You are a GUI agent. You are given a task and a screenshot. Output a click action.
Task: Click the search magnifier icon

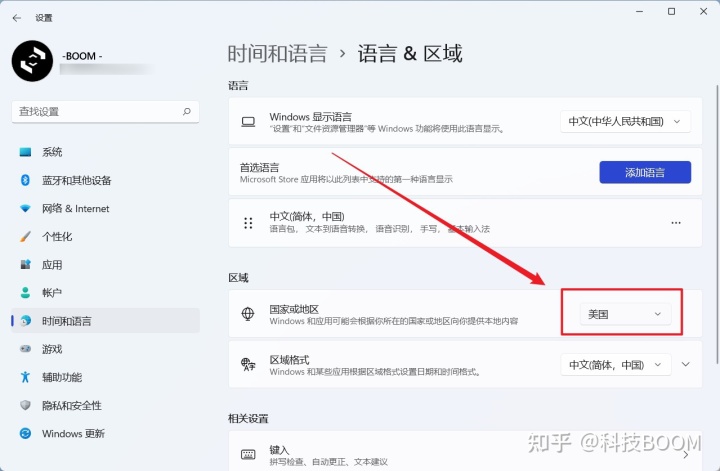coord(187,112)
